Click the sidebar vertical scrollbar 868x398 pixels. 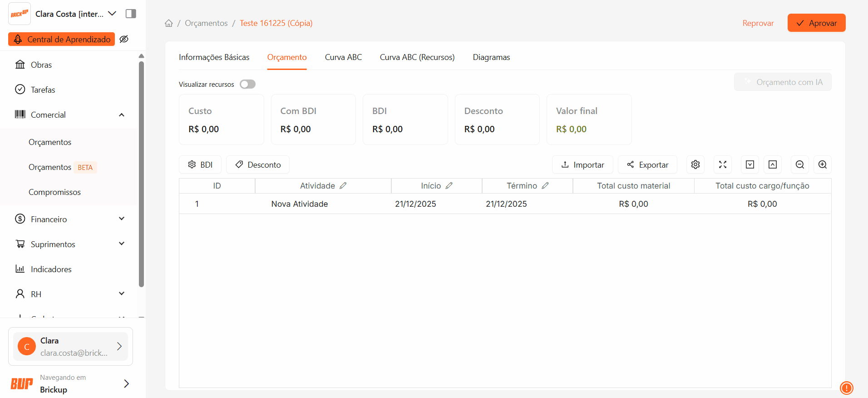141,173
